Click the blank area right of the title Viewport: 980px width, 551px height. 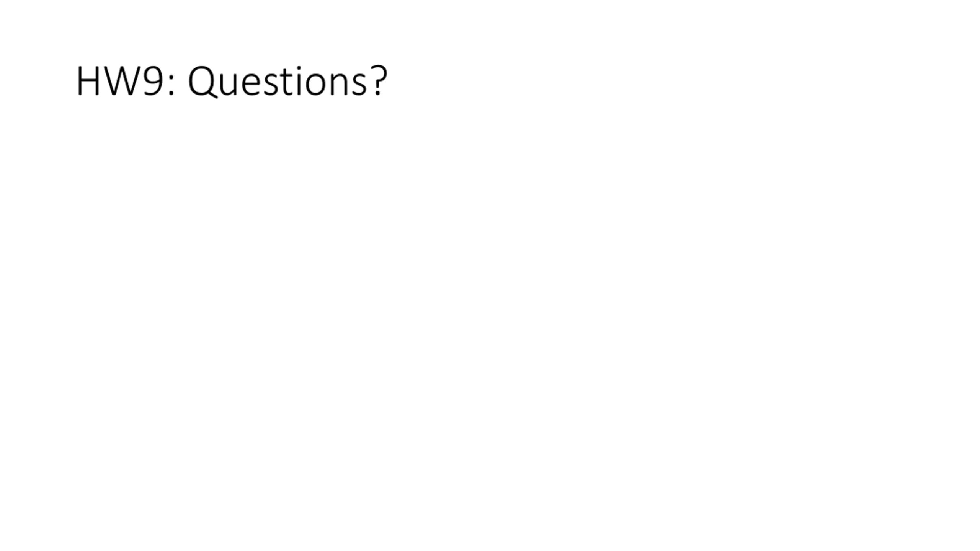tap(651, 81)
